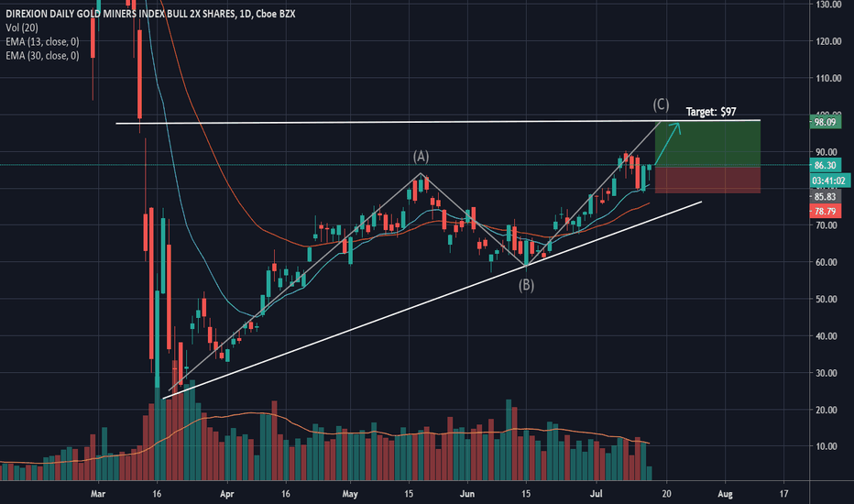Select the (C) wave label

pyautogui.click(x=661, y=104)
